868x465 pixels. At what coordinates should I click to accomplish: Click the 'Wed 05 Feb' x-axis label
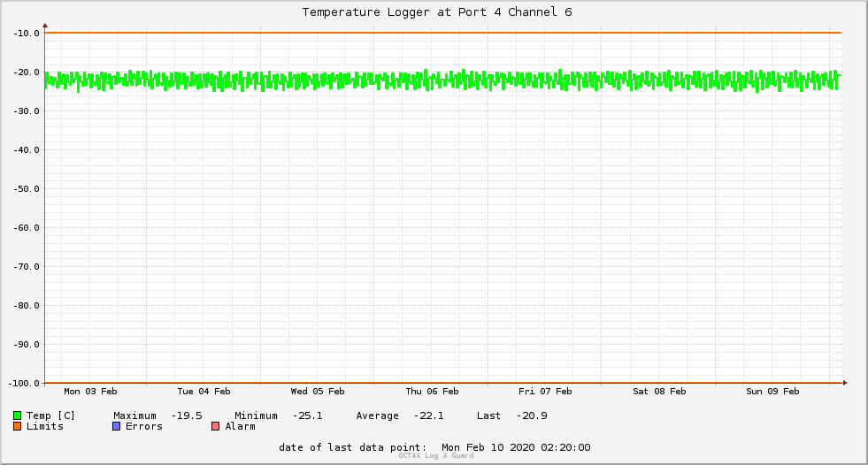318,392
